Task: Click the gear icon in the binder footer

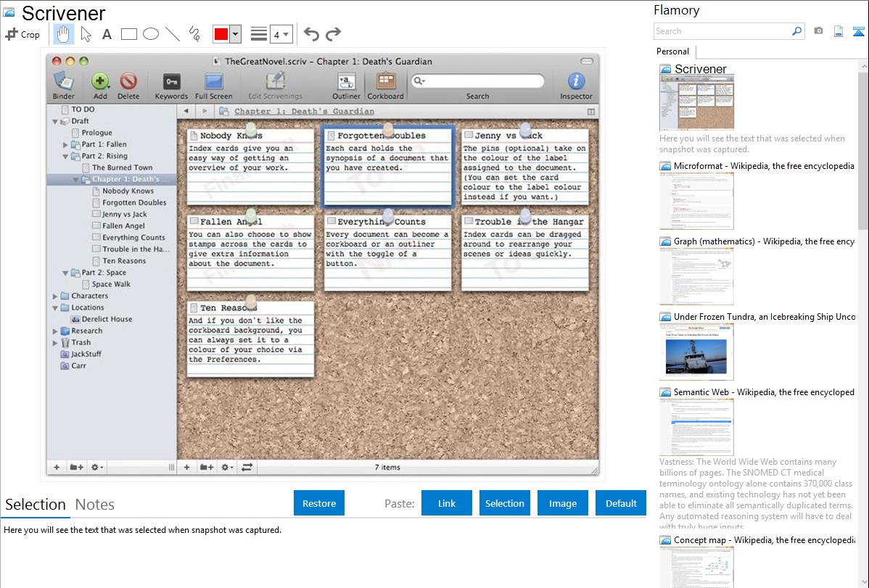Action: click(96, 467)
